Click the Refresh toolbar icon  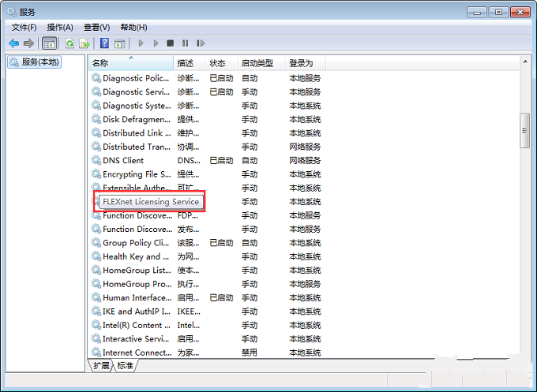[69, 43]
